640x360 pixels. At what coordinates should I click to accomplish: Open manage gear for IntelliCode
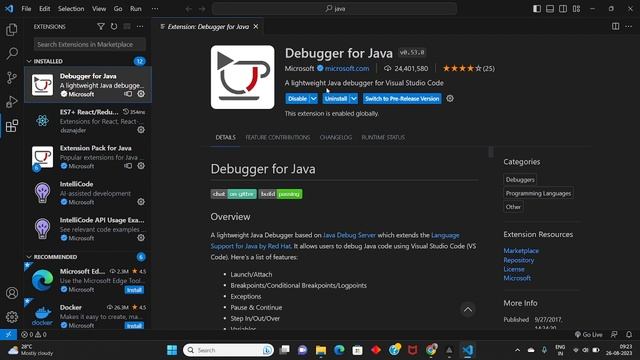[141, 202]
